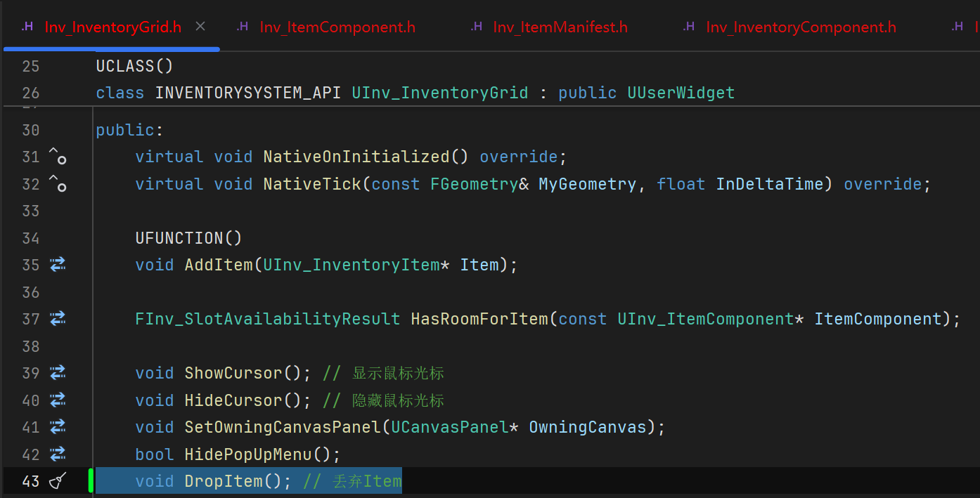Click the DropItem function name

click(224, 481)
